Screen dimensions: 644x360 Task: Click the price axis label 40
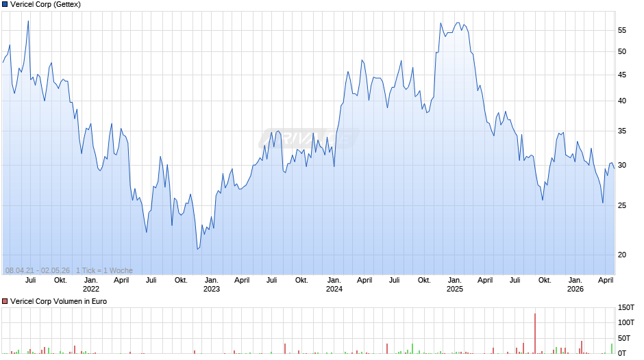point(622,101)
